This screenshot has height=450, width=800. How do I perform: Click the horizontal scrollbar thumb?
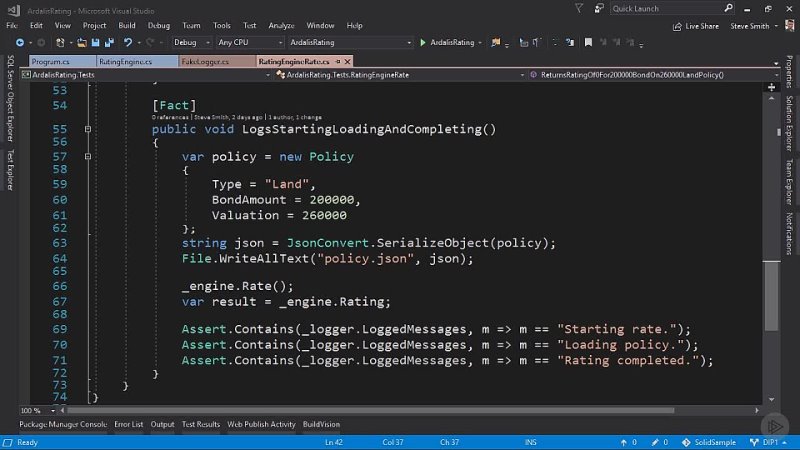click(371, 411)
